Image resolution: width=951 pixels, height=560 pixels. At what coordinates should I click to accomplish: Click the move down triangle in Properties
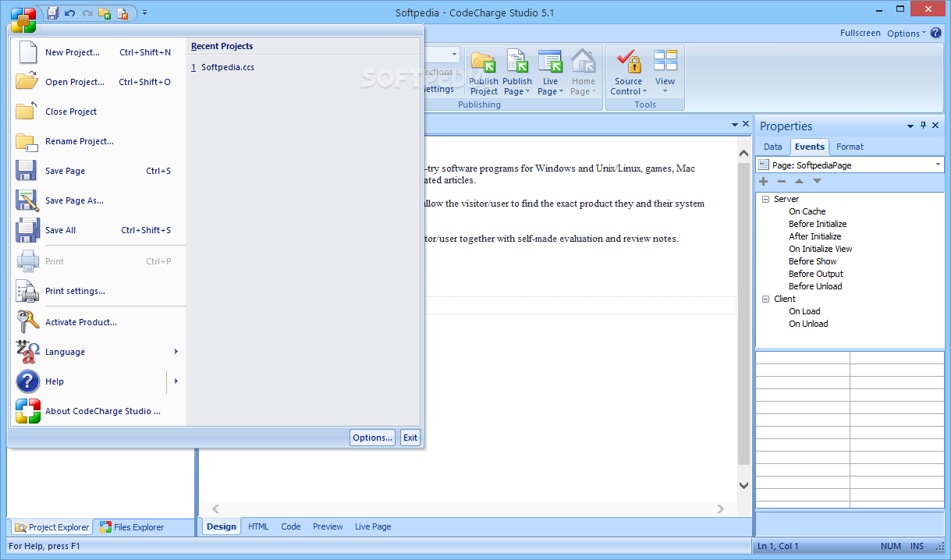817,181
